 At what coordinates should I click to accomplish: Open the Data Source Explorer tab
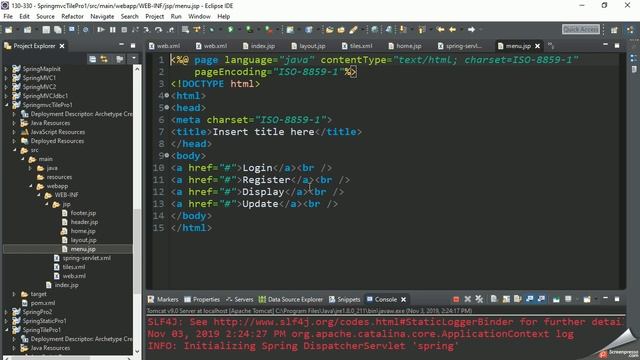point(290,300)
